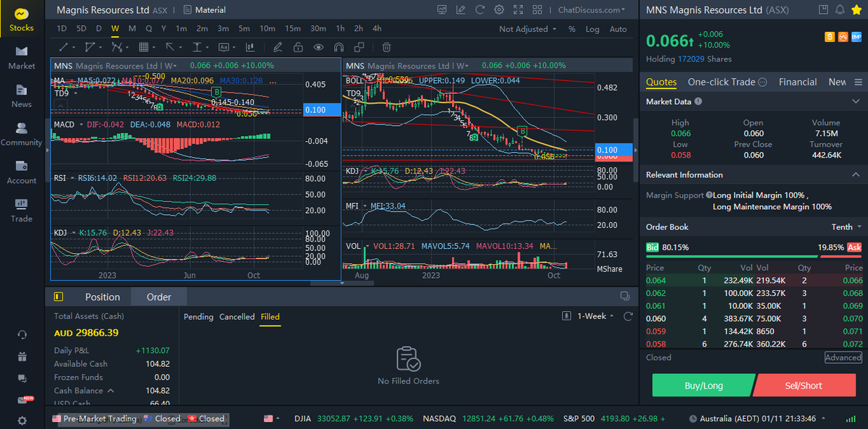Image resolution: width=868 pixels, height=429 pixels.
Task: Click the delete drawings trash icon
Action: (x=386, y=47)
